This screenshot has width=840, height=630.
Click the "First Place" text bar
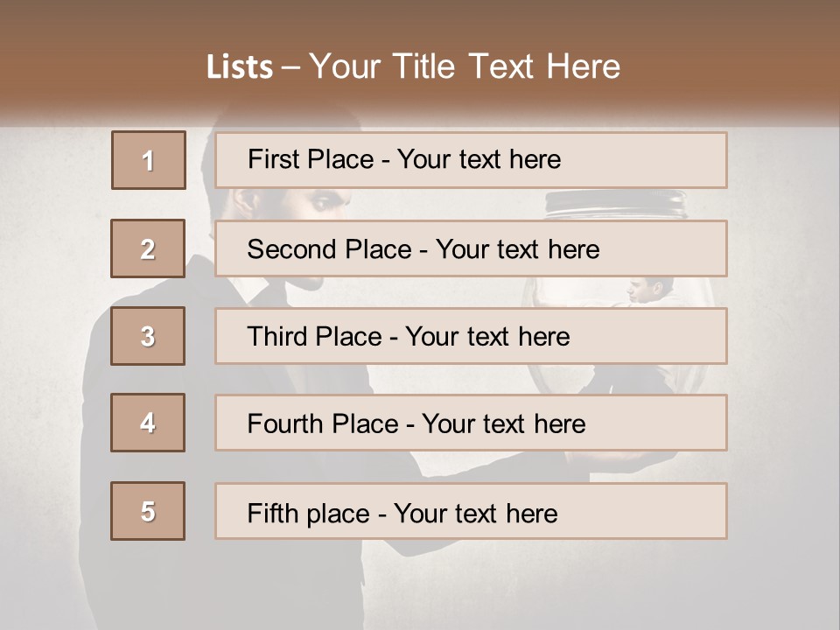[x=471, y=160]
